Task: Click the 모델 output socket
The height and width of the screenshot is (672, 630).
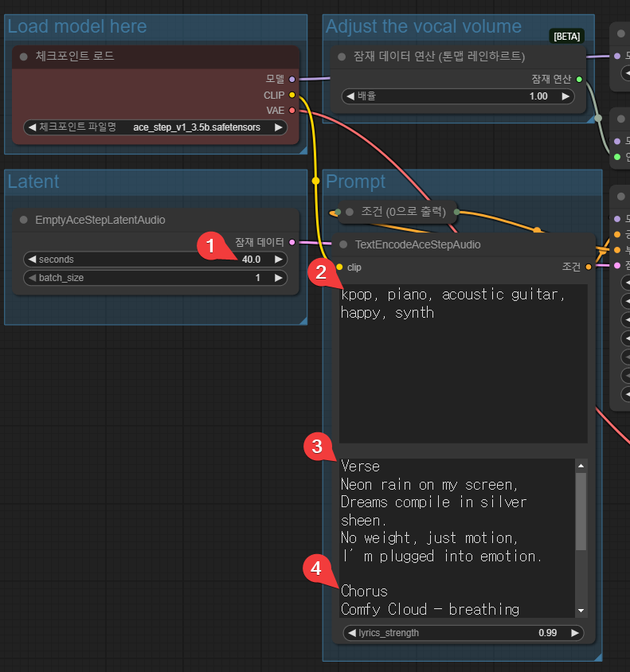Action: tap(292, 79)
